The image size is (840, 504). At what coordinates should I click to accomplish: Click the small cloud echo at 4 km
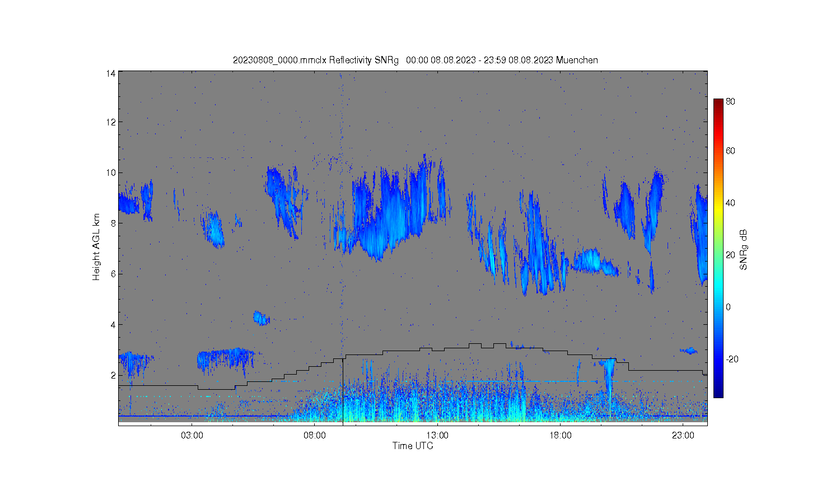coord(261,318)
